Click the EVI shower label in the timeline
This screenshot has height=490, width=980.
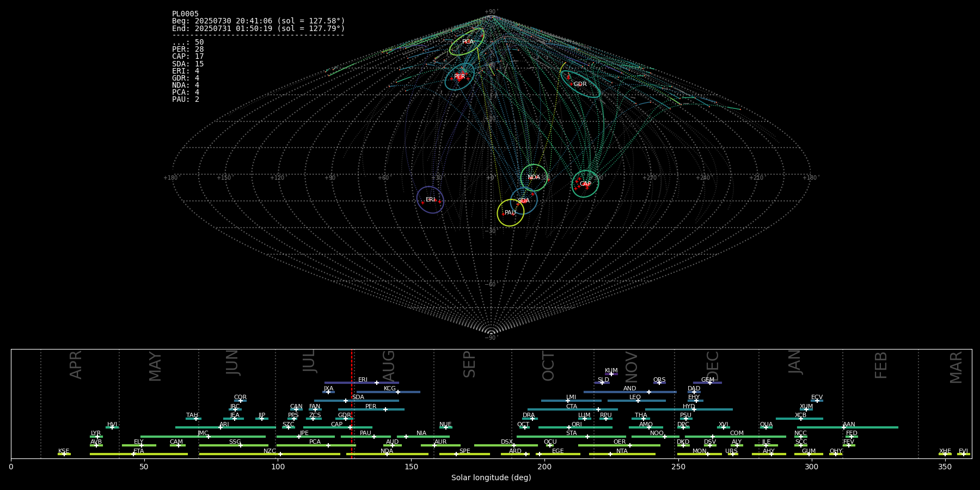(x=963, y=451)
